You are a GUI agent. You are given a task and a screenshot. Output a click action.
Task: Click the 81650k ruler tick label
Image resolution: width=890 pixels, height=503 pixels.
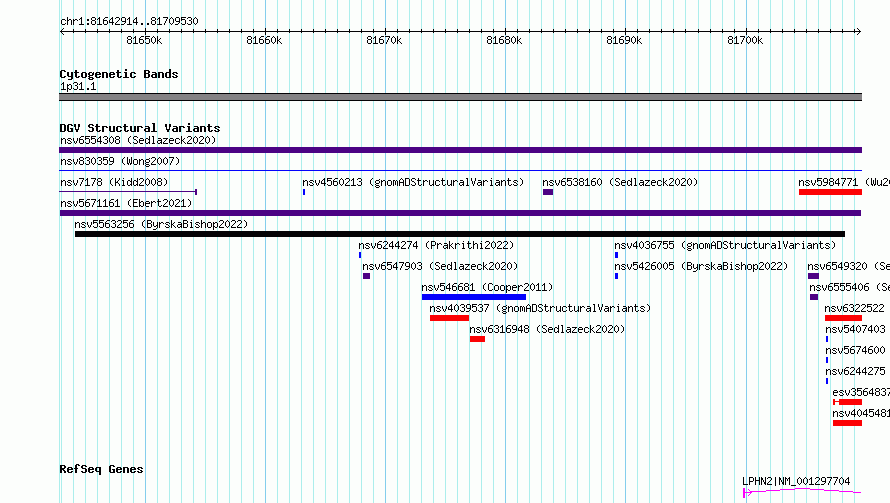(144, 40)
